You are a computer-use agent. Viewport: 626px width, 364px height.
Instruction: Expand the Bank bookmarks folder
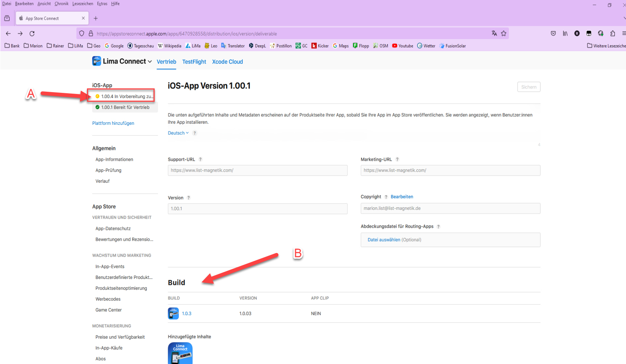click(12, 46)
